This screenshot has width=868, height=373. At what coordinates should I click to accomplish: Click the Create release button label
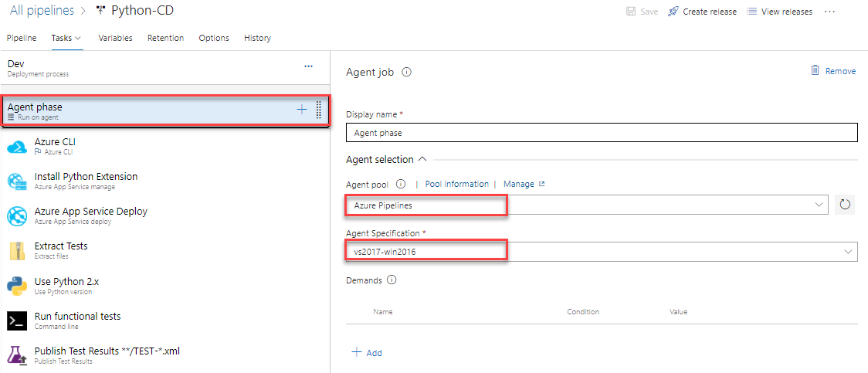[710, 12]
